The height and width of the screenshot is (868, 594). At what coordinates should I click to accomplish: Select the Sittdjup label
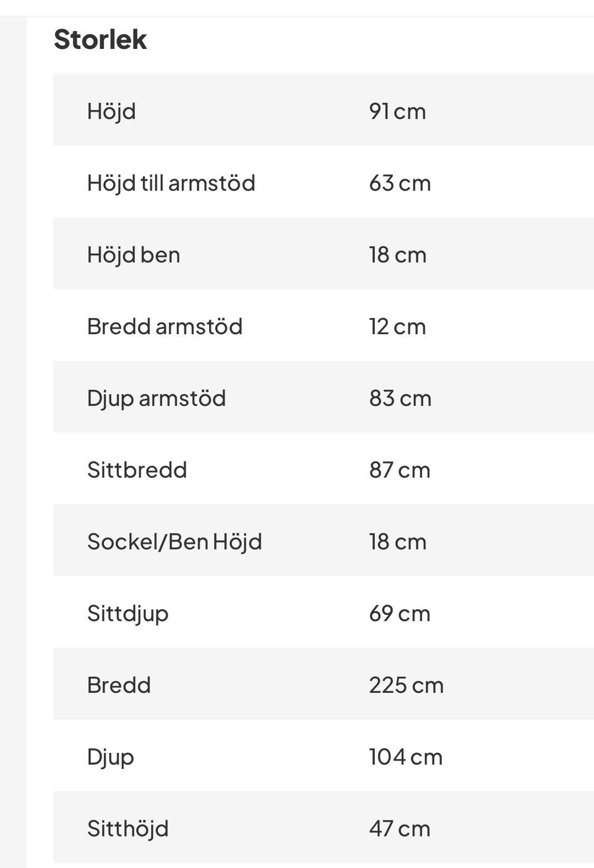click(x=127, y=614)
